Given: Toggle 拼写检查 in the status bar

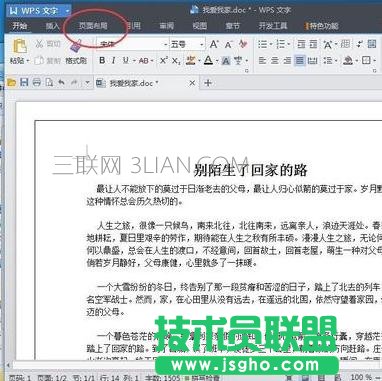Looking at the screenshot, I should tap(203, 378).
